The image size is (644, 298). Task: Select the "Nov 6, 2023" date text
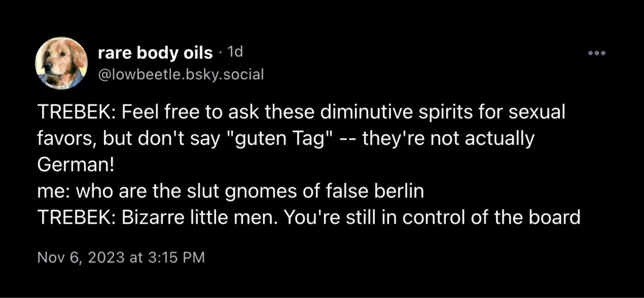(x=81, y=257)
